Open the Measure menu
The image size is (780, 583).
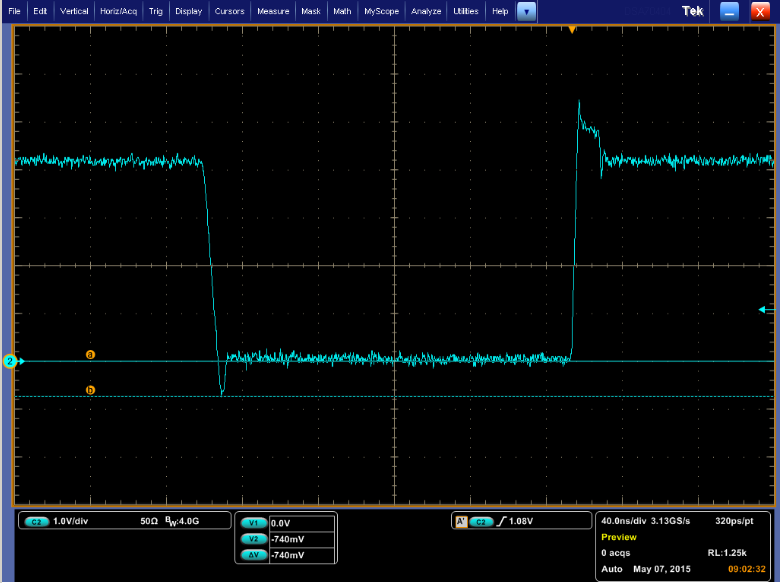pyautogui.click(x=273, y=11)
